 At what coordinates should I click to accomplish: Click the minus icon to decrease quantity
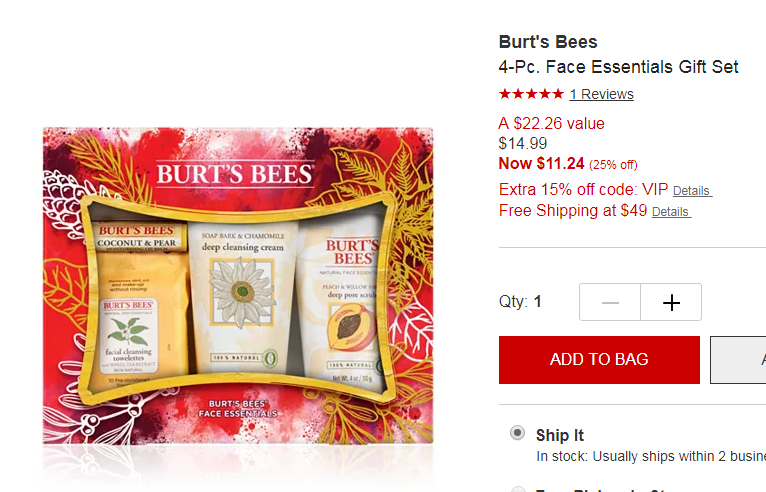[610, 302]
